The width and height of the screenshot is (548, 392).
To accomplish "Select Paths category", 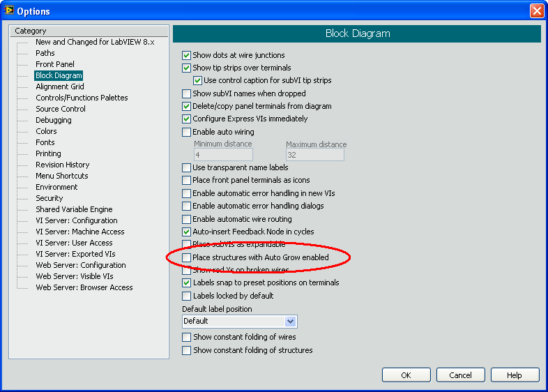I will (x=45, y=53).
